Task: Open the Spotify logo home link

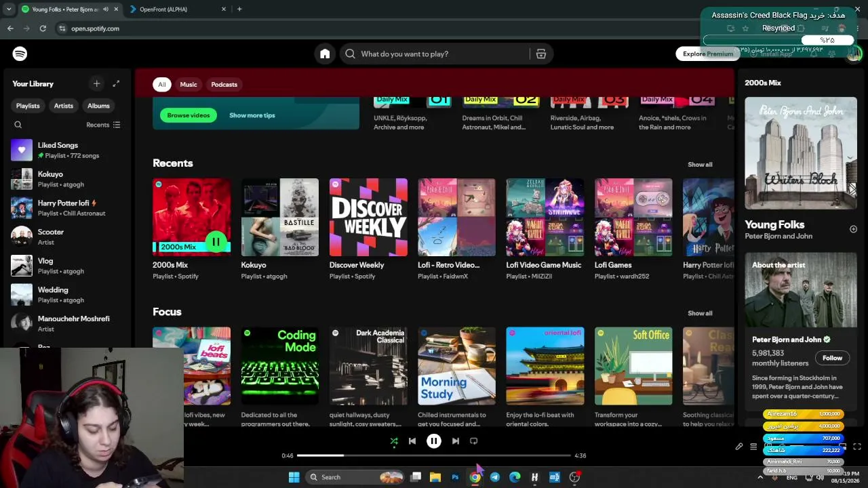Action: (20, 54)
